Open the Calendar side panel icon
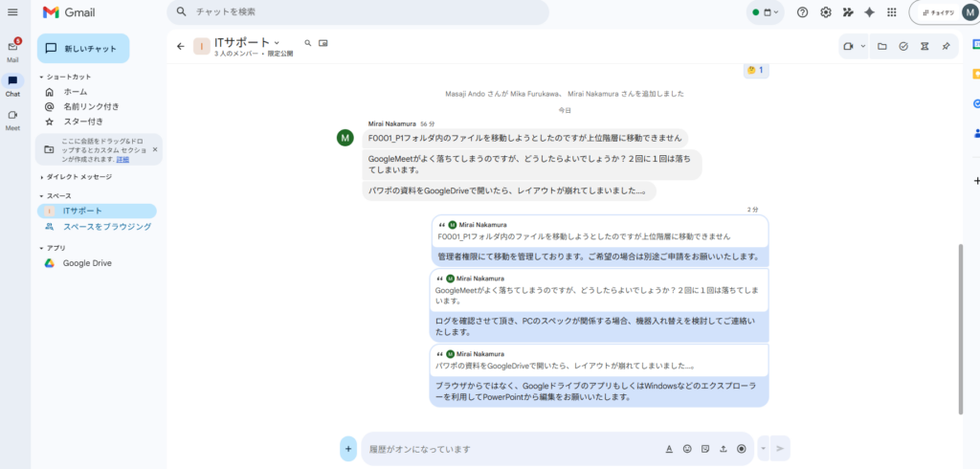 [975, 43]
